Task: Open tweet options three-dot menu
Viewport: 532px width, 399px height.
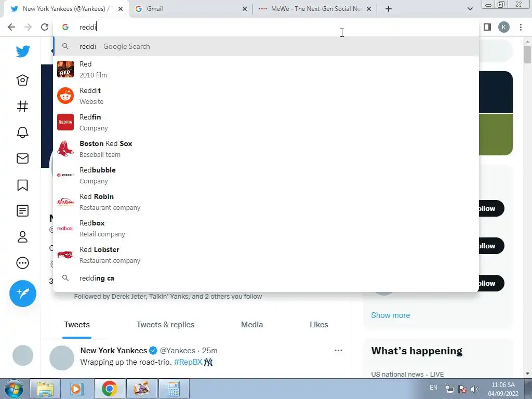Action: coord(338,351)
